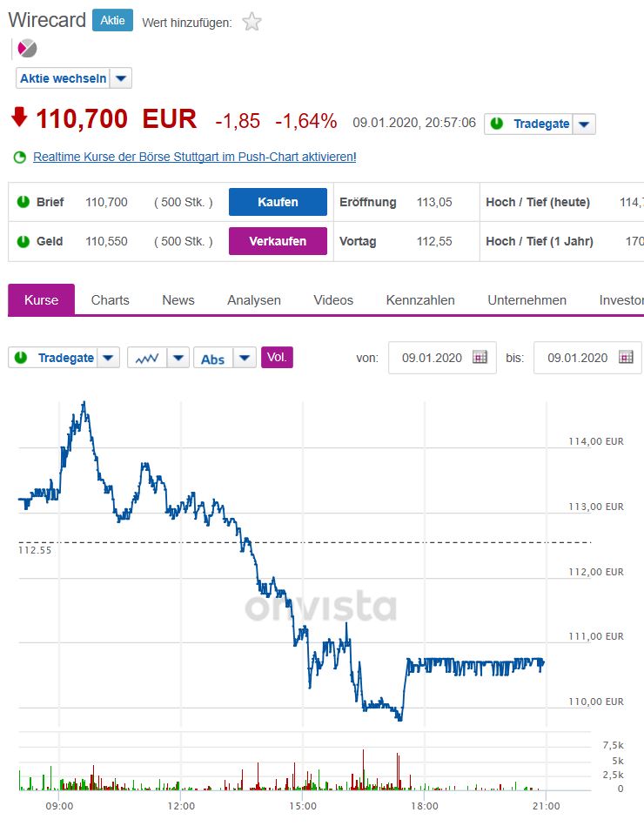Screen dimensions: 644x826
Task: Click the green realtime icon before the Stuttgart link
Action: click(x=19, y=158)
